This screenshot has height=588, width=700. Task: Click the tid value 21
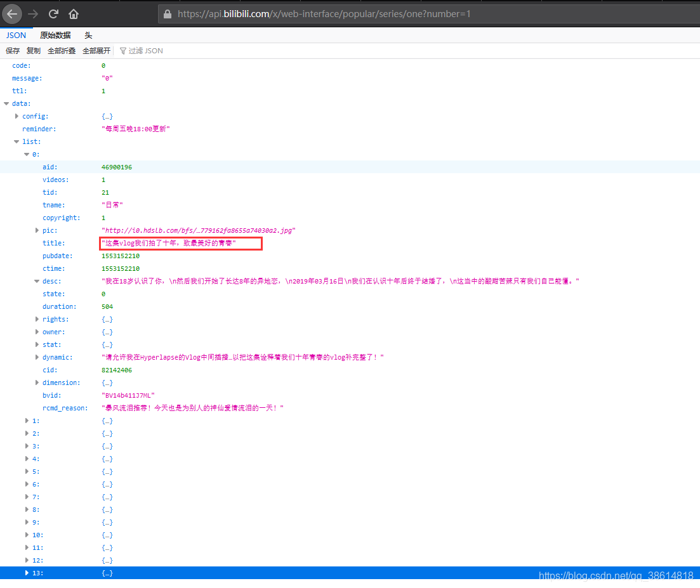point(105,192)
